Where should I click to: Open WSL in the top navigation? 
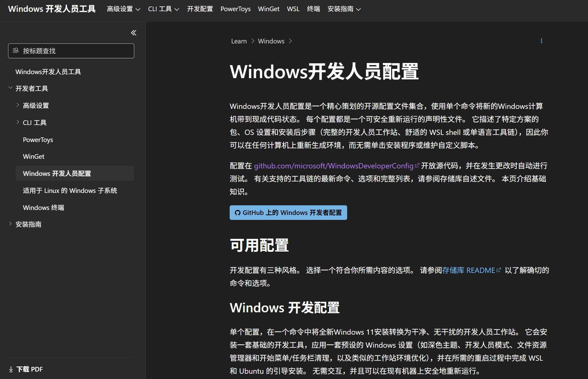[293, 9]
